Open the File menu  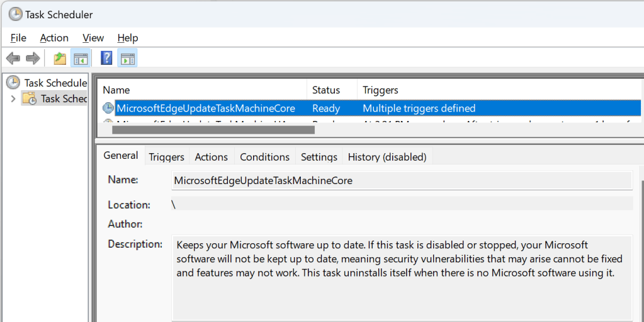coord(18,38)
